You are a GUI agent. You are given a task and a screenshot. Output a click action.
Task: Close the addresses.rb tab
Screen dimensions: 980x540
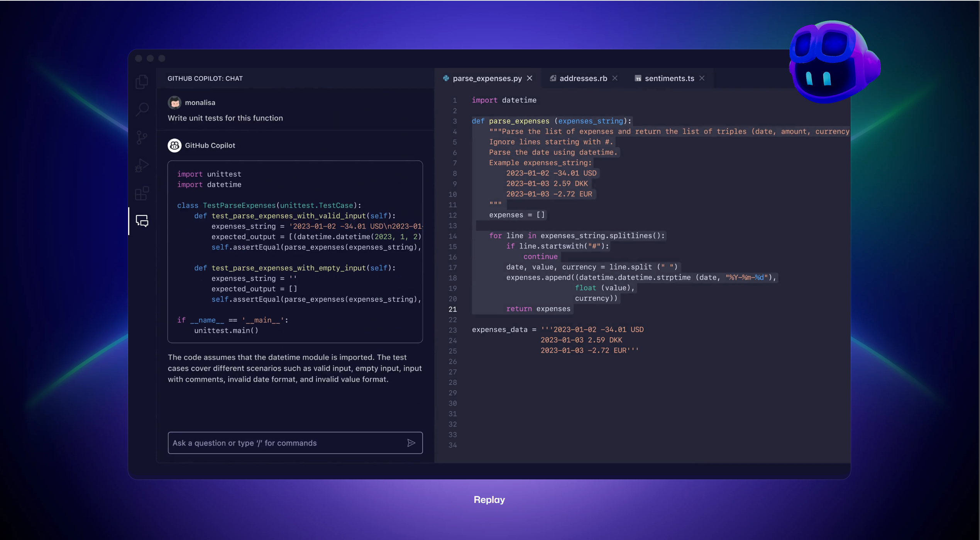click(x=615, y=78)
